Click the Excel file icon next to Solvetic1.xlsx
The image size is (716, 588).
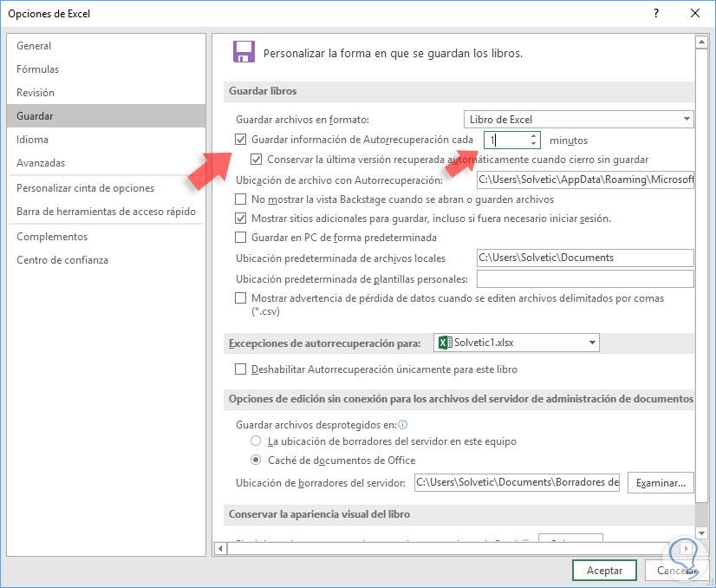445,343
